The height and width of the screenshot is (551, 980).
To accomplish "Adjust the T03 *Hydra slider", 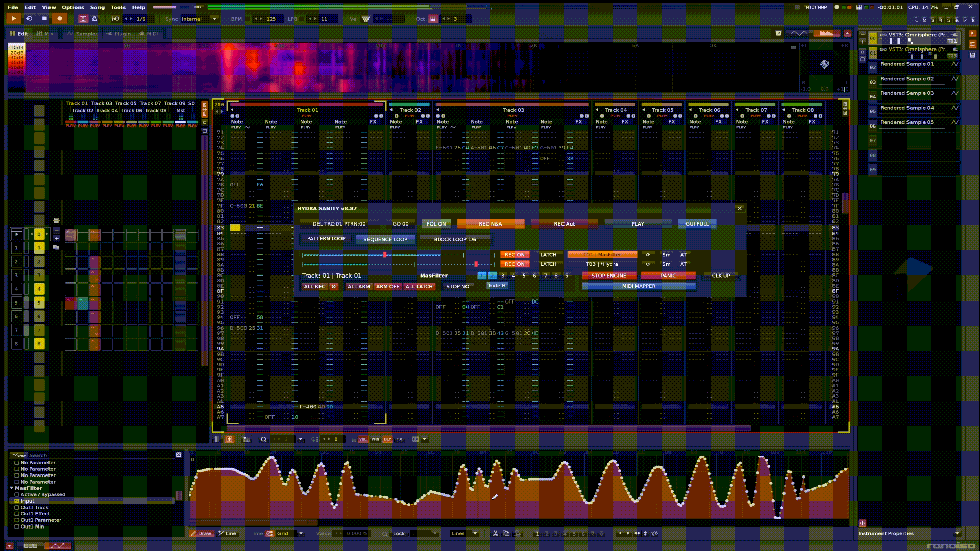I will pos(398,264).
